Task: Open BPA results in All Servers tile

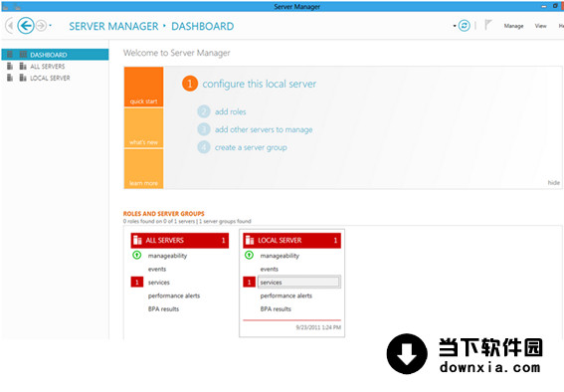Action: tap(164, 309)
